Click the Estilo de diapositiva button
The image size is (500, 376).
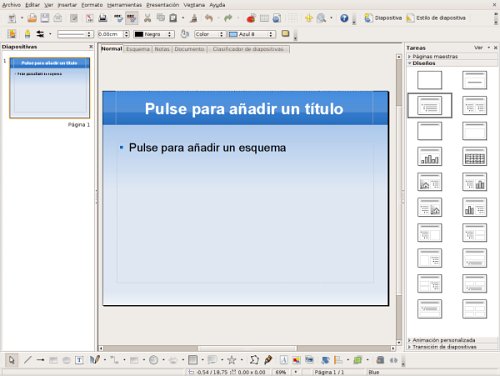(x=436, y=18)
